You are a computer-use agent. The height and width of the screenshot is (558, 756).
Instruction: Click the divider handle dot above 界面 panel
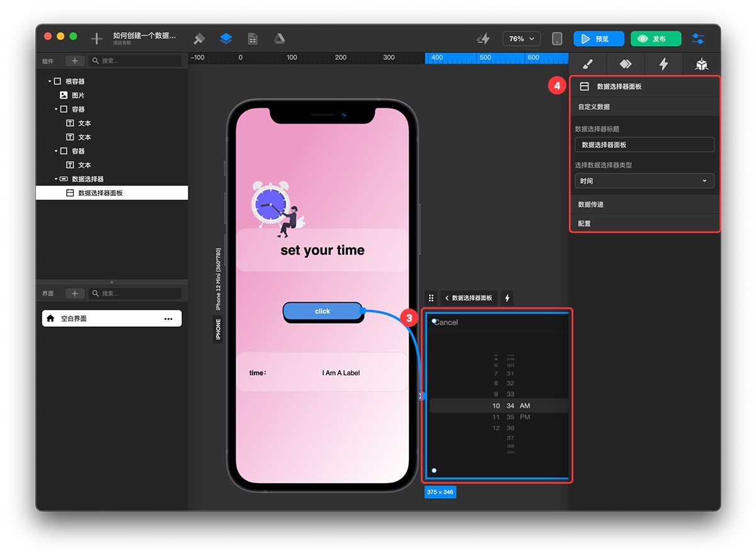[112, 282]
